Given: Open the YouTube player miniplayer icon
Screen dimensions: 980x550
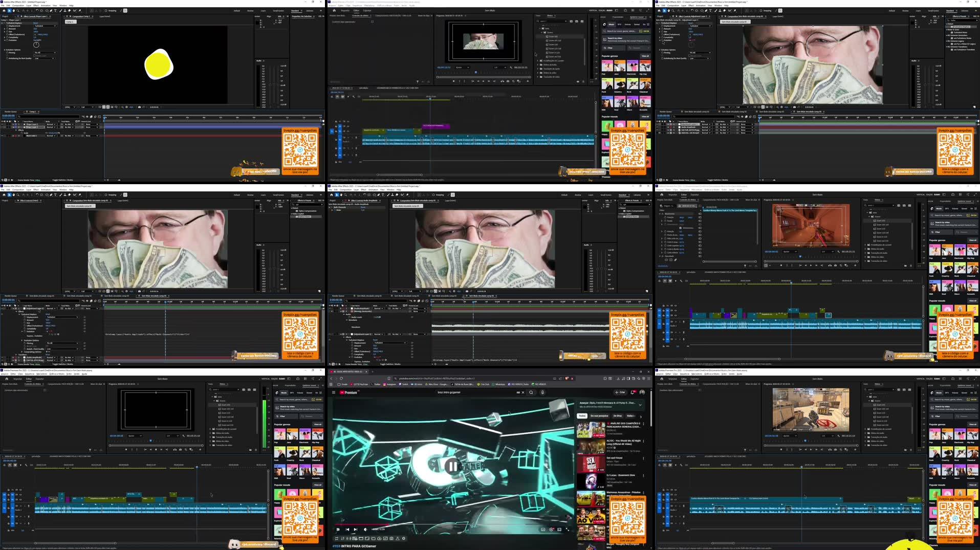Looking at the screenshot, I should pos(543,530).
